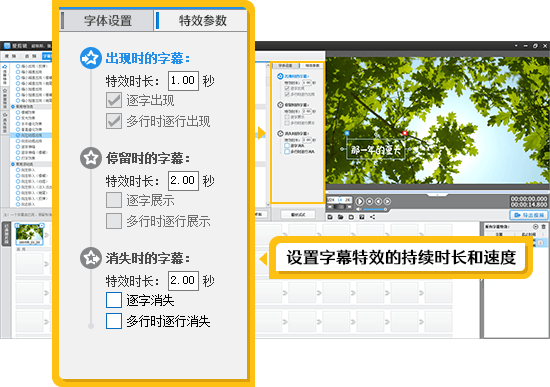Open the 视频 tab in main window

coord(10,56)
